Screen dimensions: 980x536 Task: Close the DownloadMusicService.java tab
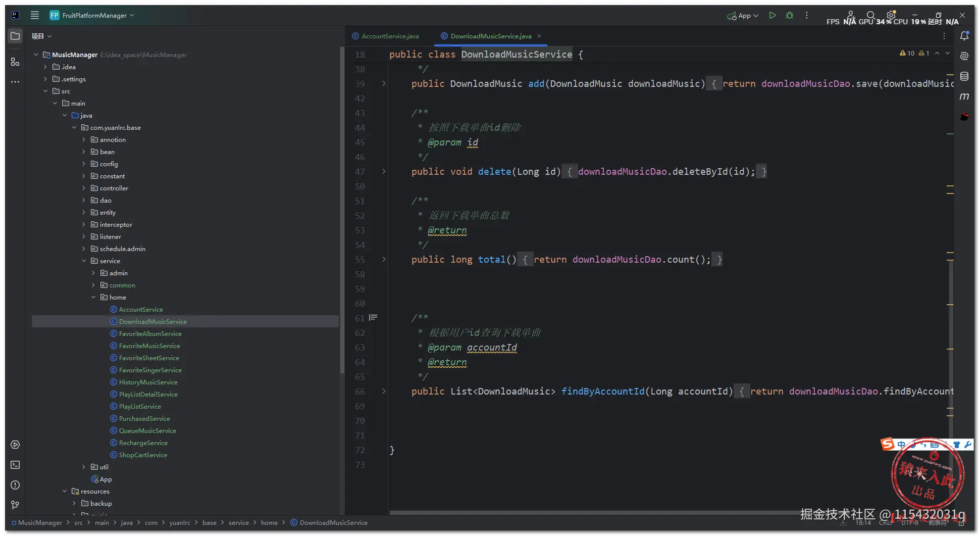click(539, 36)
